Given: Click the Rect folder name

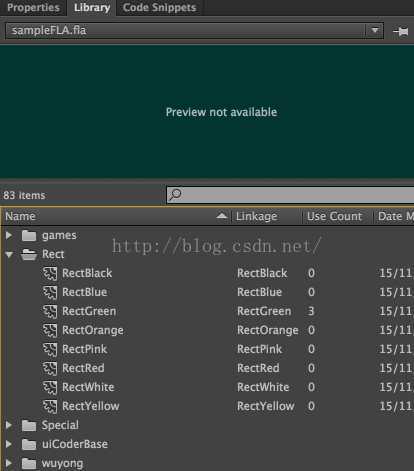Looking at the screenshot, I should click(53, 254).
